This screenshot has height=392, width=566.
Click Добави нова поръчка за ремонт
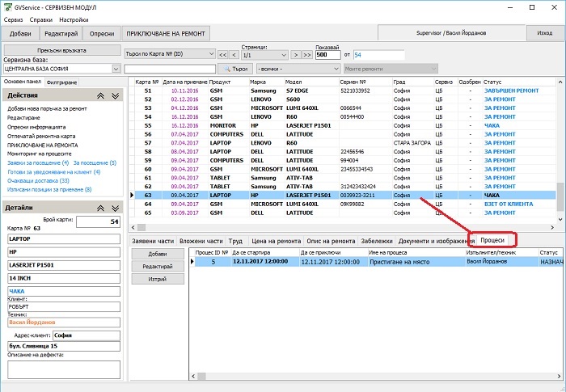47,108
